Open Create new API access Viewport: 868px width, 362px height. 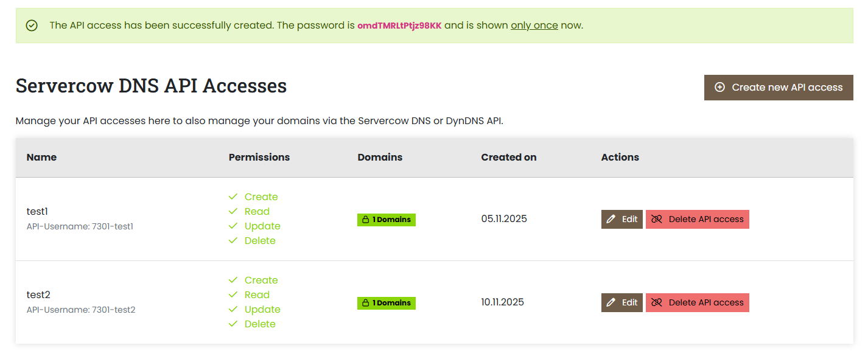click(779, 87)
